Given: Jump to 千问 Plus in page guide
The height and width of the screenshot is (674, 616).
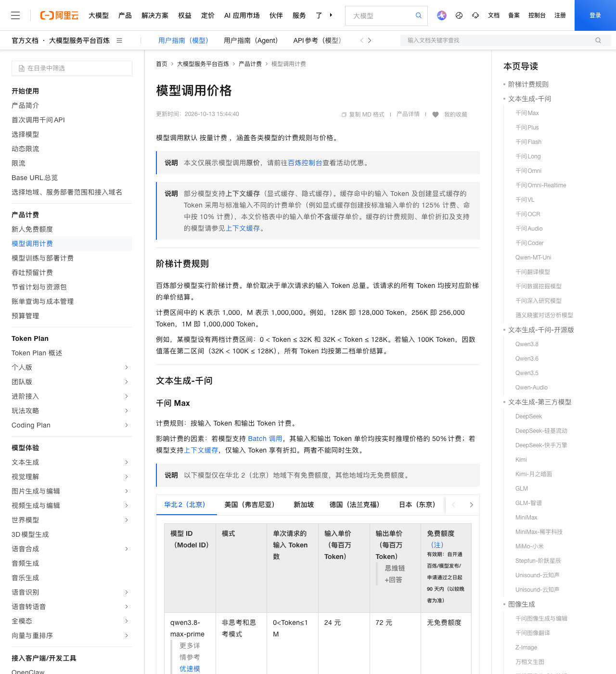Looking at the screenshot, I should (x=527, y=128).
